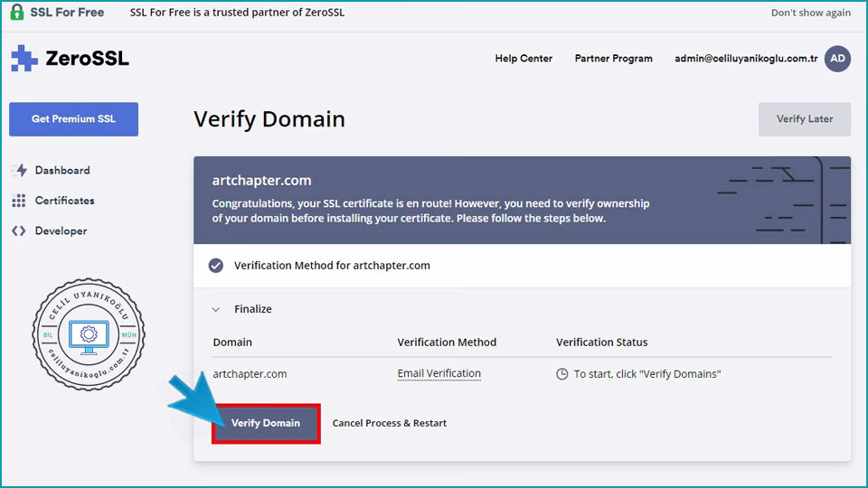Viewport: 868px width, 488px height.
Task: Click the ZeroSSL logo icon
Action: (24, 59)
